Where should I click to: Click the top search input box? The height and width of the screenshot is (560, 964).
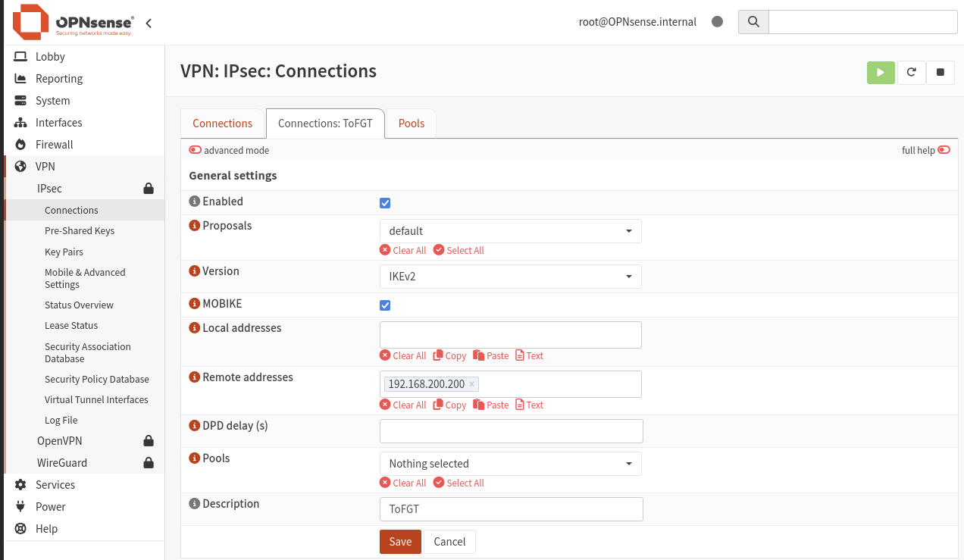[863, 22]
